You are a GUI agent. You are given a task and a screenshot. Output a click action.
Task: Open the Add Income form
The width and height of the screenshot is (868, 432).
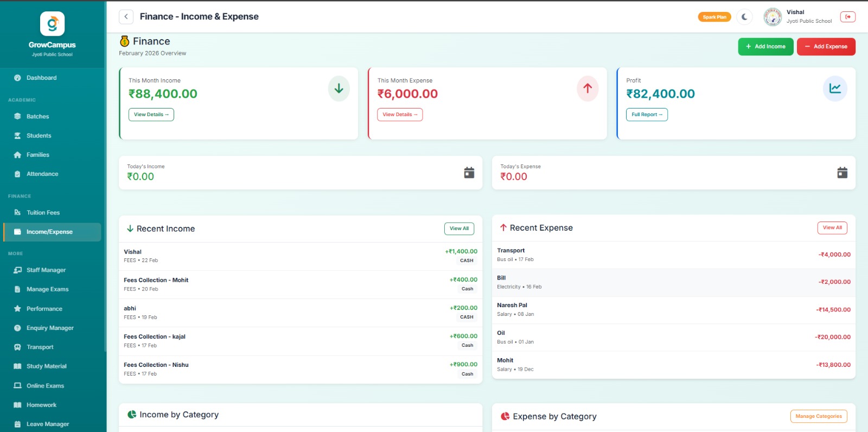point(765,47)
